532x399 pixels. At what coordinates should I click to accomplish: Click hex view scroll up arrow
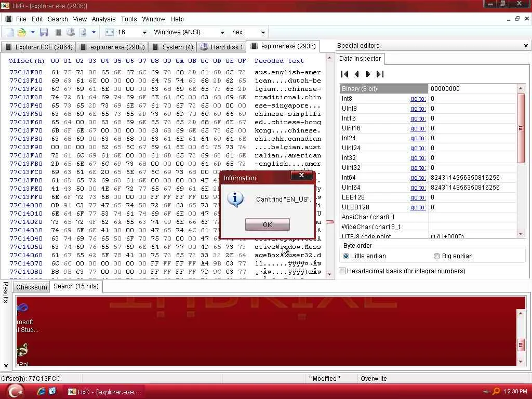329,58
